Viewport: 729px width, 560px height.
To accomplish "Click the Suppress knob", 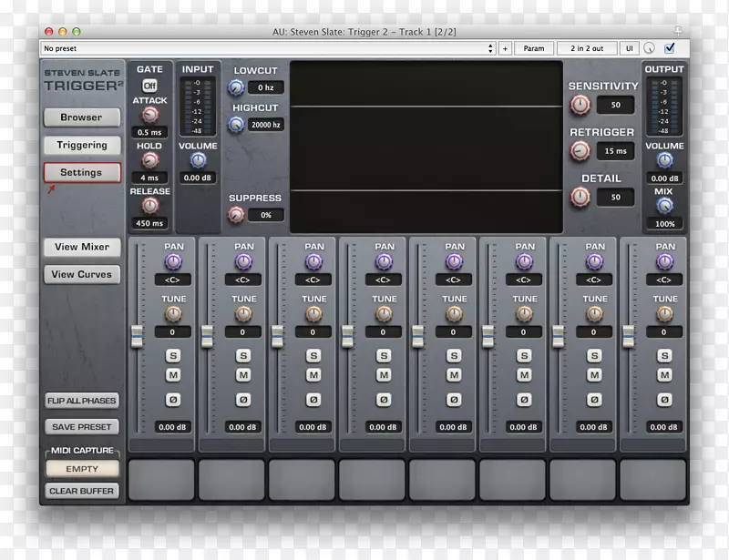I will point(236,215).
